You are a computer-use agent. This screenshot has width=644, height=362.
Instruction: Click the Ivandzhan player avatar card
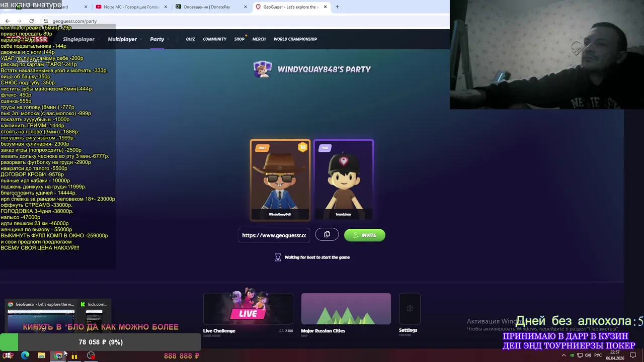[x=344, y=180]
